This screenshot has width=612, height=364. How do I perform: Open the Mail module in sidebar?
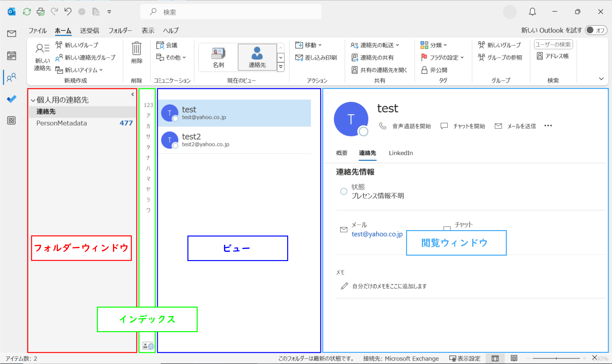coord(12,33)
